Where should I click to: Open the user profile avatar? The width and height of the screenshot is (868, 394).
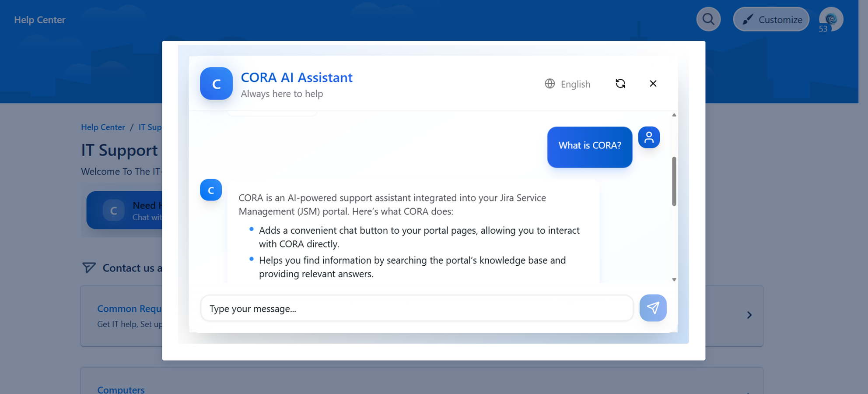[831, 19]
